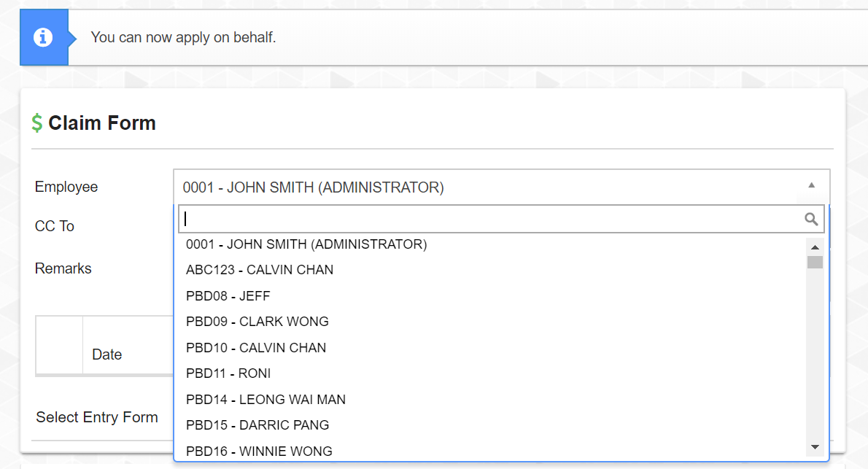Click the scrollbar thumb of the employee list
The image size is (868, 469).
click(815, 263)
